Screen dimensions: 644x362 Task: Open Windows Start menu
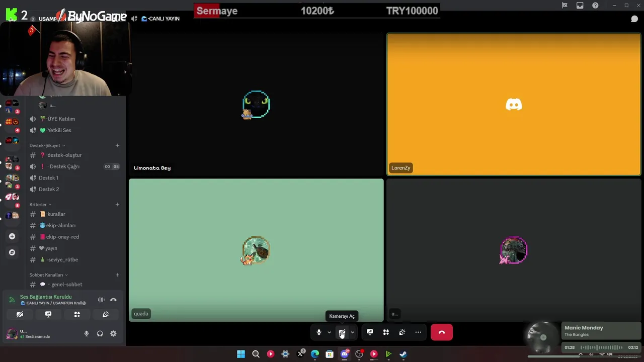pos(241,354)
